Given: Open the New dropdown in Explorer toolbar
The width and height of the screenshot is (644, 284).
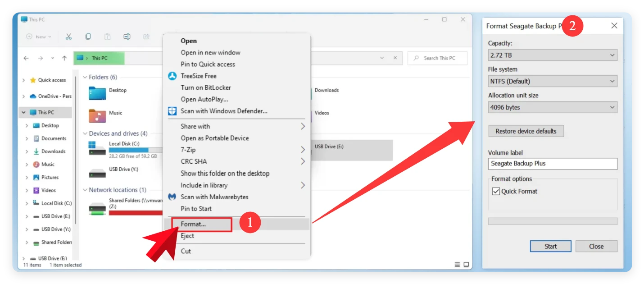Looking at the screenshot, I should (39, 37).
